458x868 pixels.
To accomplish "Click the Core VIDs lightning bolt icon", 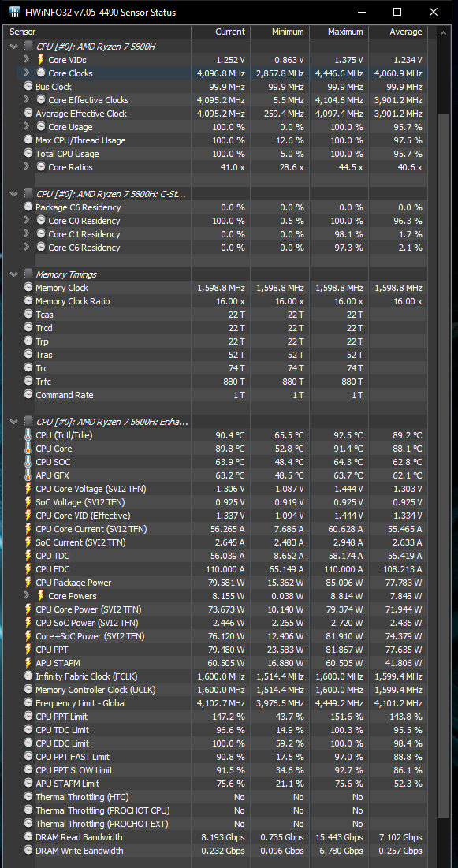I will [x=40, y=60].
